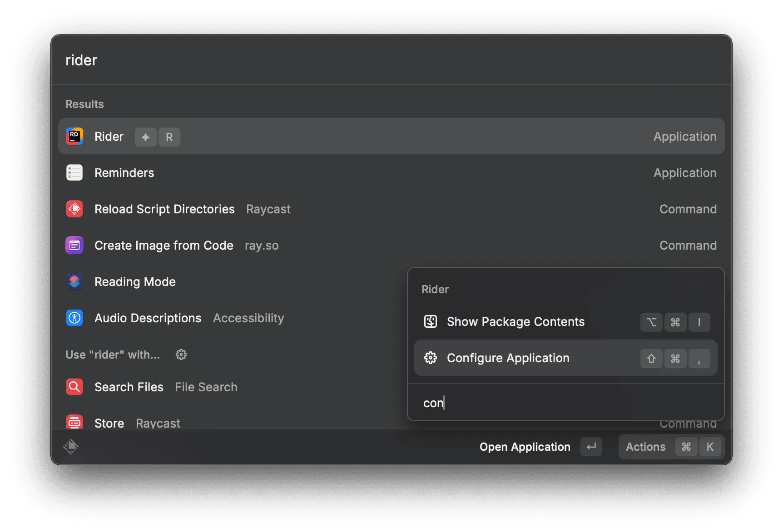The width and height of the screenshot is (783, 532).
Task: Click the Audio Descriptions accessibility icon
Action: [x=74, y=318]
